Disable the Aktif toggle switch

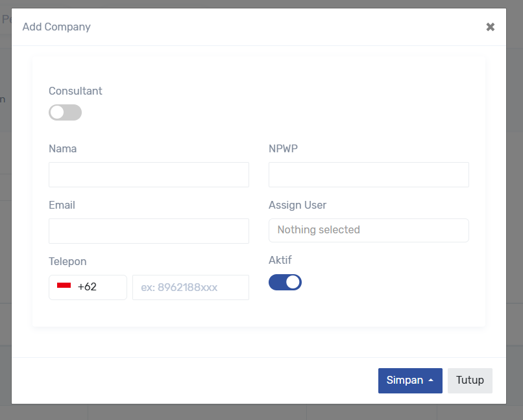coord(285,282)
